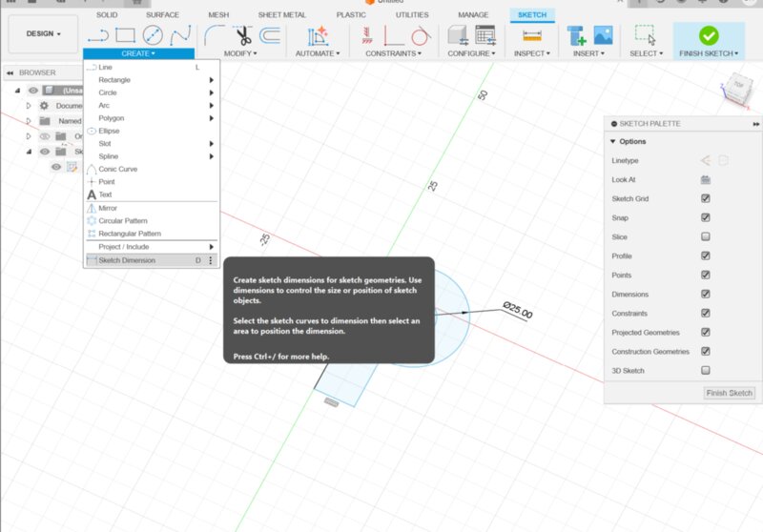Open the INSERT dropdown menu
The width and height of the screenshot is (763, 532).
(x=588, y=53)
